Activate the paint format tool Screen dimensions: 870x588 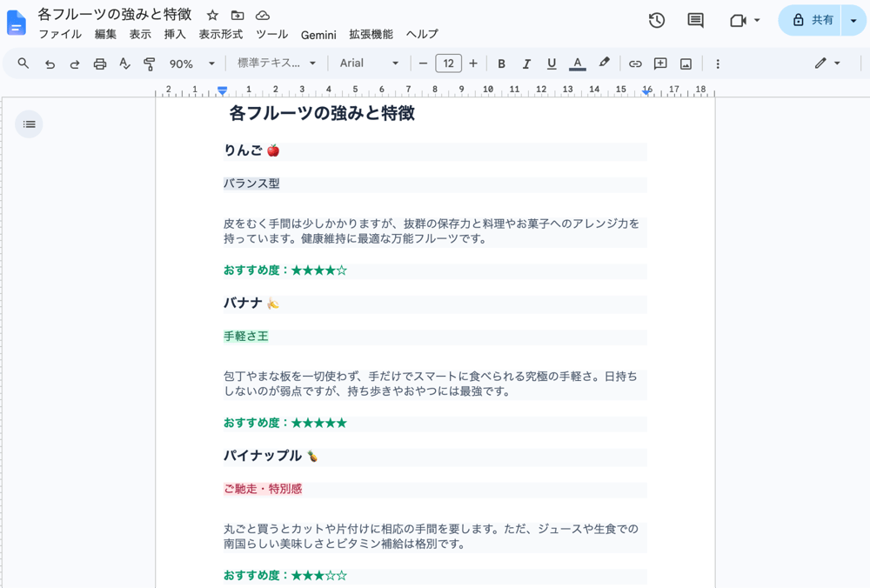pos(150,63)
